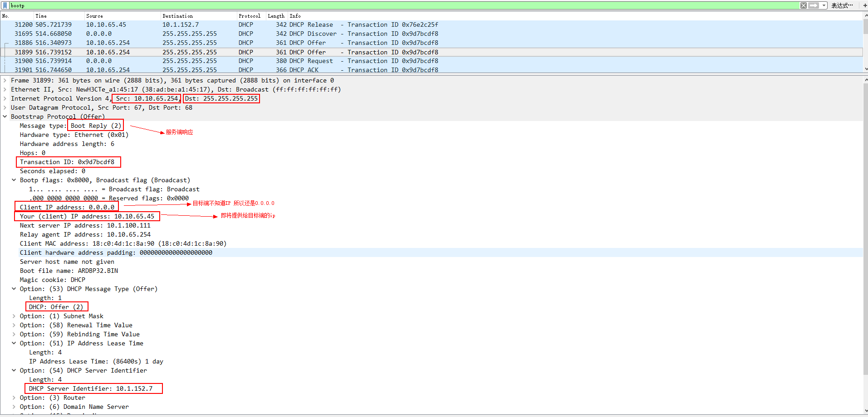Click the packet details vertical scrollbar thumb
Image resolution: width=868 pixels, height=417 pixels.
[x=865, y=229]
